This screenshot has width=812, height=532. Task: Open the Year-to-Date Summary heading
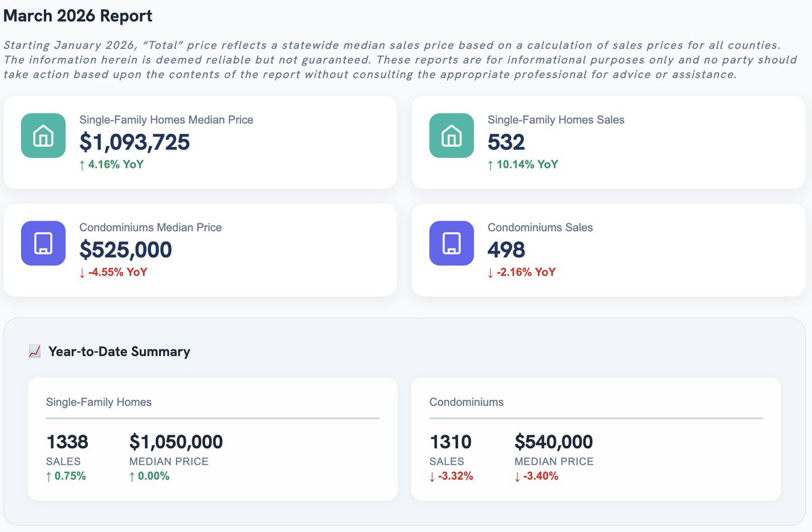coord(119,351)
